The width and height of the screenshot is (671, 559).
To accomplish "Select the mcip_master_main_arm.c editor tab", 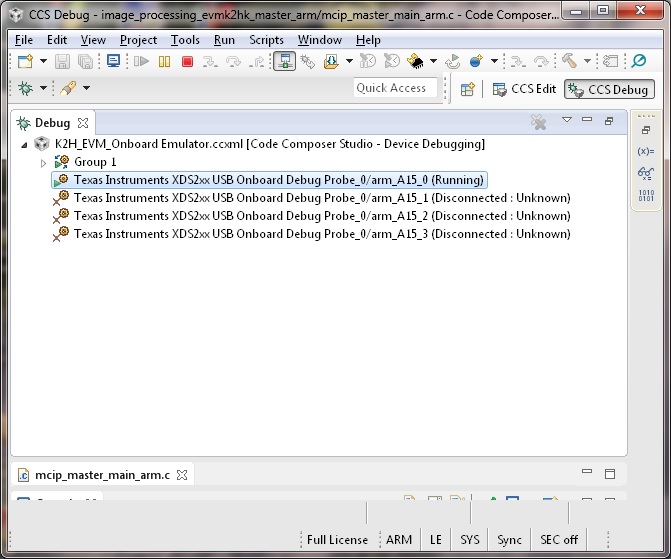I will [x=95, y=474].
